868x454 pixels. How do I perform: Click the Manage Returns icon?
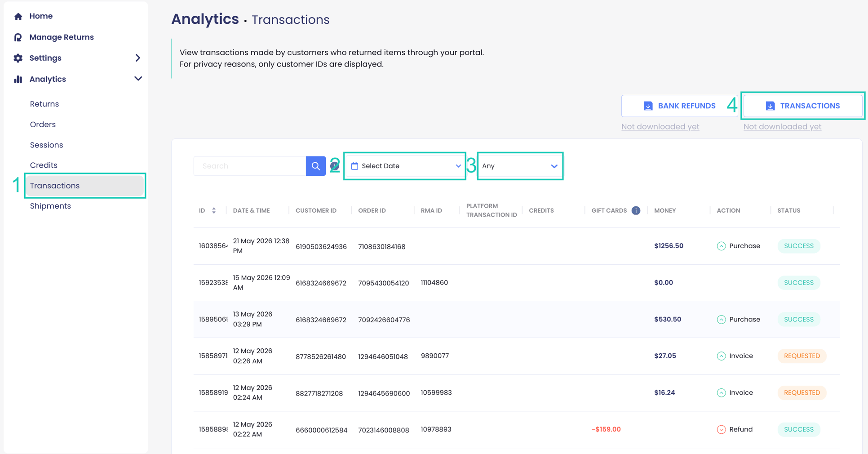(18, 37)
